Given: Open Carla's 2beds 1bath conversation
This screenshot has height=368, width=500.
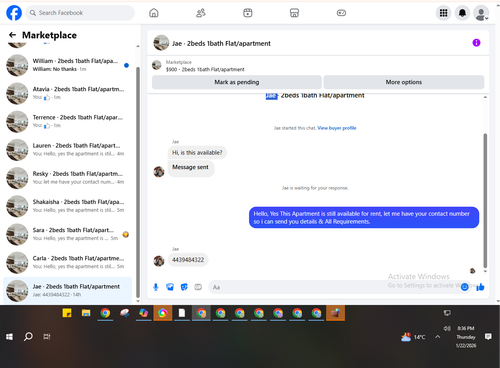Looking at the screenshot, I should [67, 262].
